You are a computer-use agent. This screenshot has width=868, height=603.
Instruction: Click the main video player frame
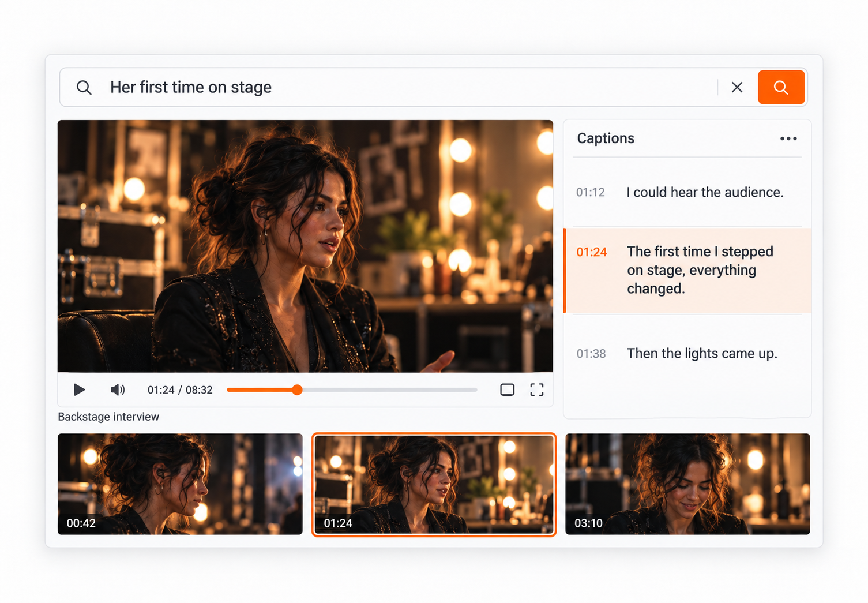click(x=305, y=246)
